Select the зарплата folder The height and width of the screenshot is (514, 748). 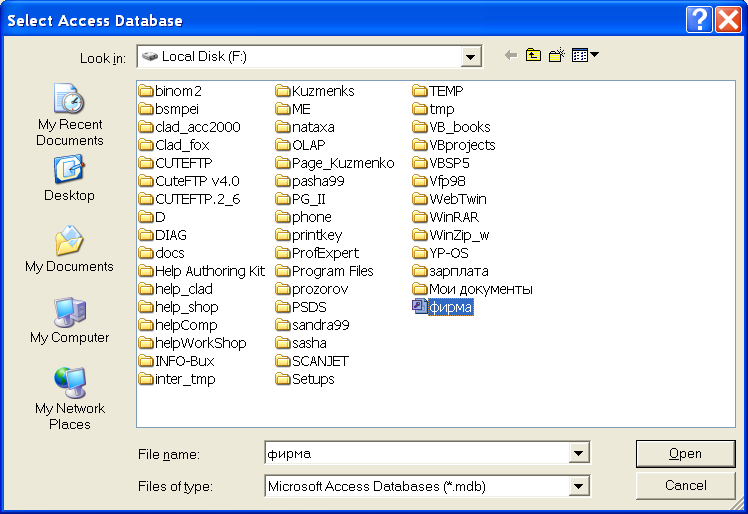pyautogui.click(x=450, y=271)
